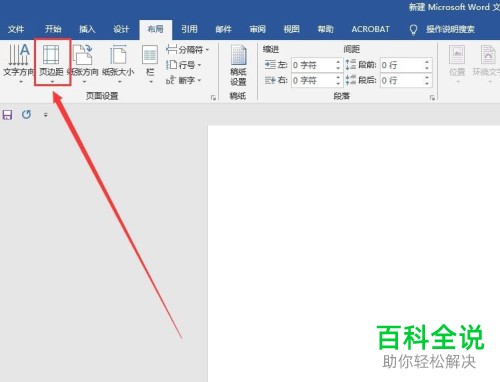Open the Margins (页边距) tool

pos(51,63)
